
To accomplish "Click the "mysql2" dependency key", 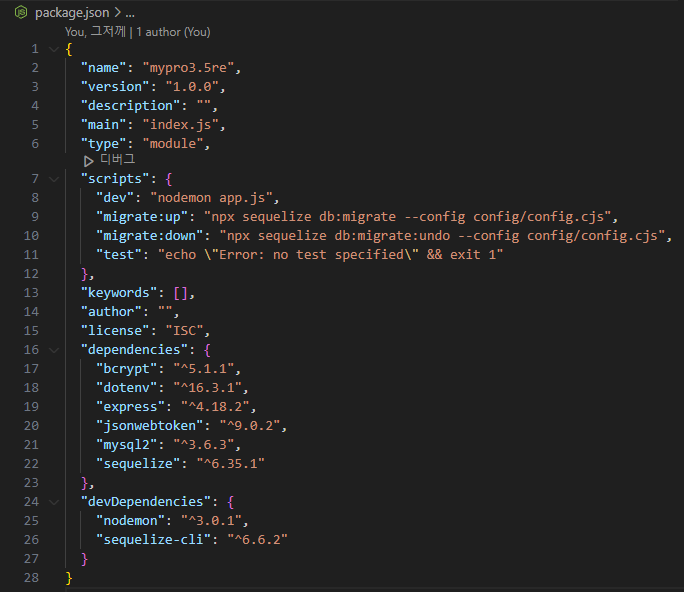I will (x=127, y=445).
